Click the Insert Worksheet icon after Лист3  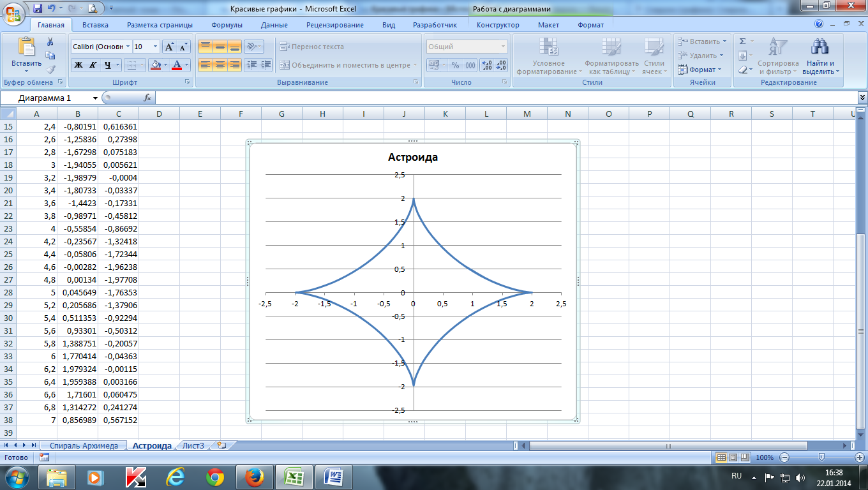(x=221, y=445)
